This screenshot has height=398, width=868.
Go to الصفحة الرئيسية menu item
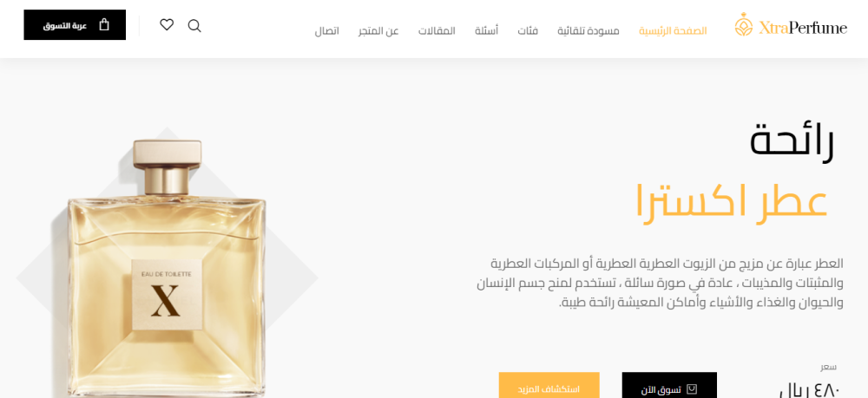[673, 31]
